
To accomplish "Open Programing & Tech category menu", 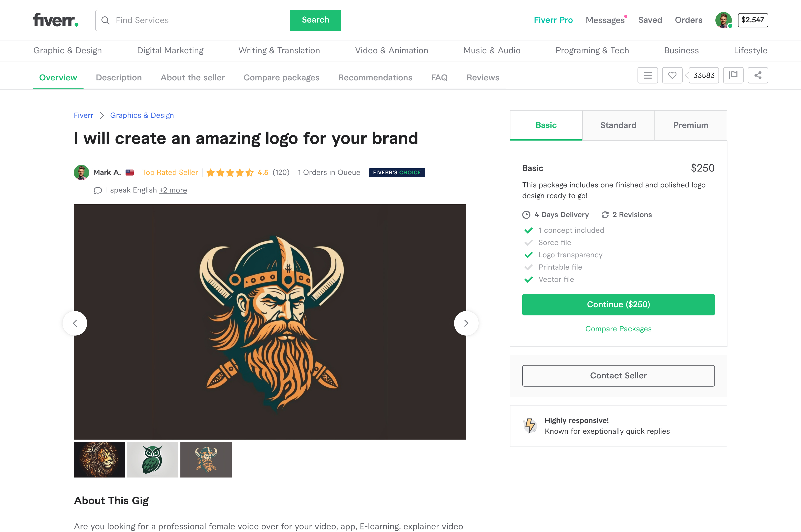I will point(592,50).
